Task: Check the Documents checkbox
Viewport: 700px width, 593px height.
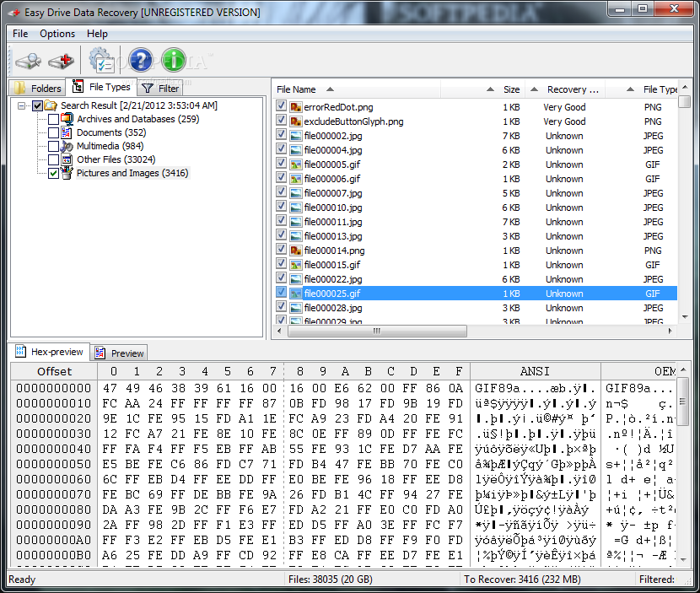Action: (53, 132)
